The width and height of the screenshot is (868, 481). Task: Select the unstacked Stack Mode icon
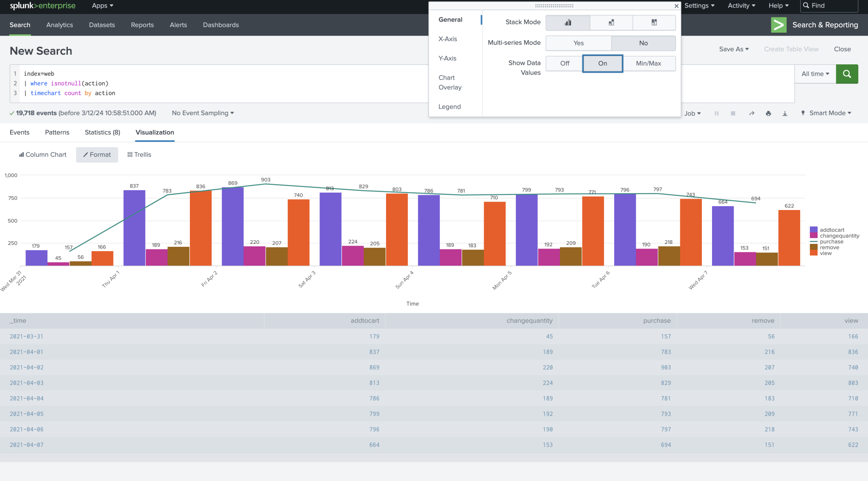coord(568,22)
